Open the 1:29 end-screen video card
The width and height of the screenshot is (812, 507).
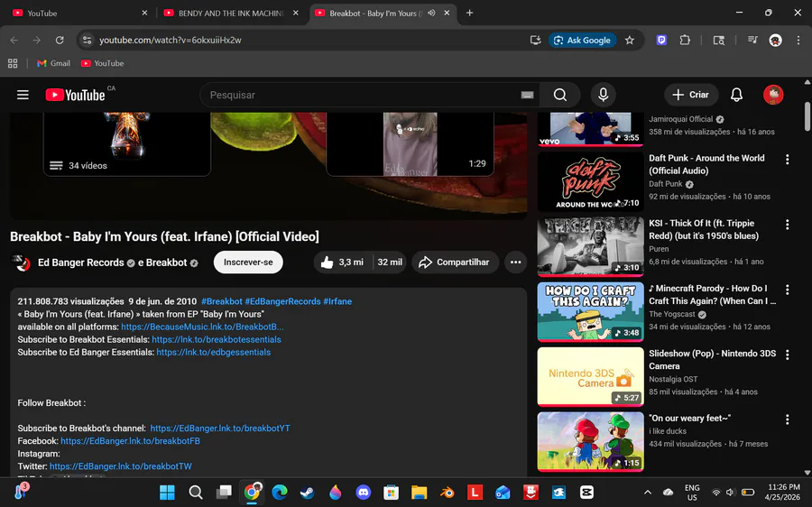pyautogui.click(x=410, y=144)
